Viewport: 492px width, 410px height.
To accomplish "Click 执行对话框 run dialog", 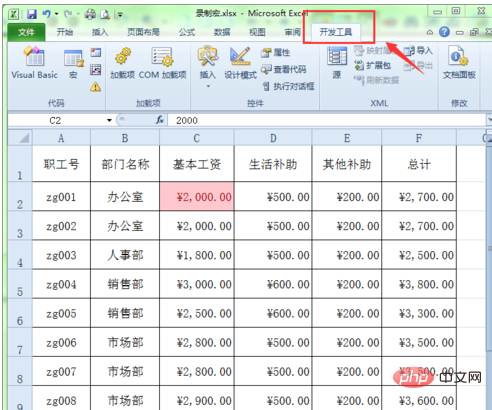I will (288, 87).
